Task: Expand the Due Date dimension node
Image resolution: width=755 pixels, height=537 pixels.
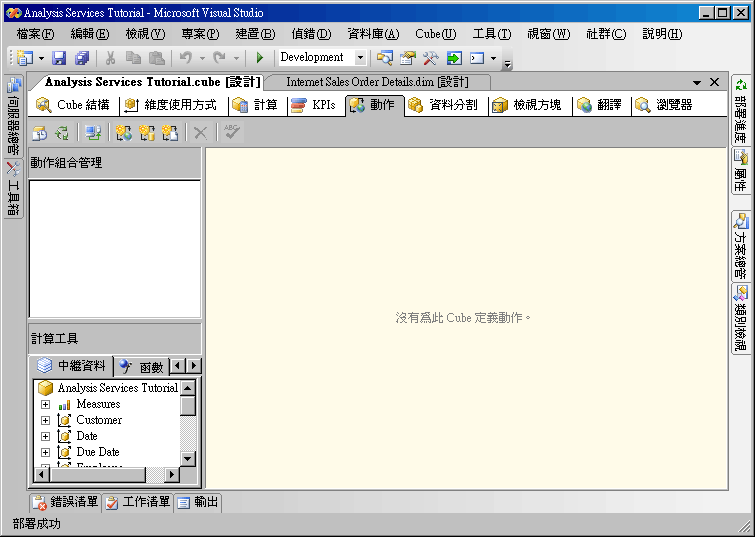Action: (45, 452)
